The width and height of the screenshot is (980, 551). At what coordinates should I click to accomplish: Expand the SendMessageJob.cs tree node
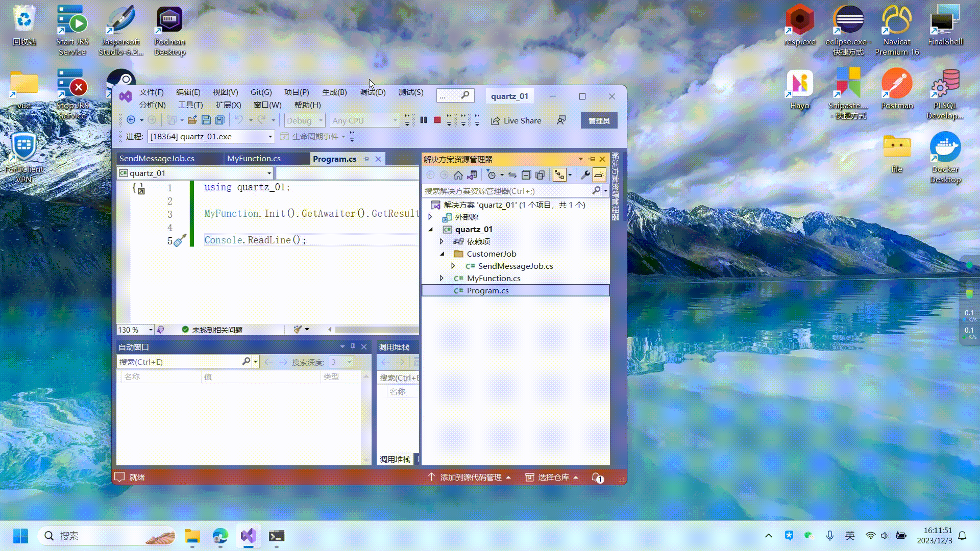point(453,266)
